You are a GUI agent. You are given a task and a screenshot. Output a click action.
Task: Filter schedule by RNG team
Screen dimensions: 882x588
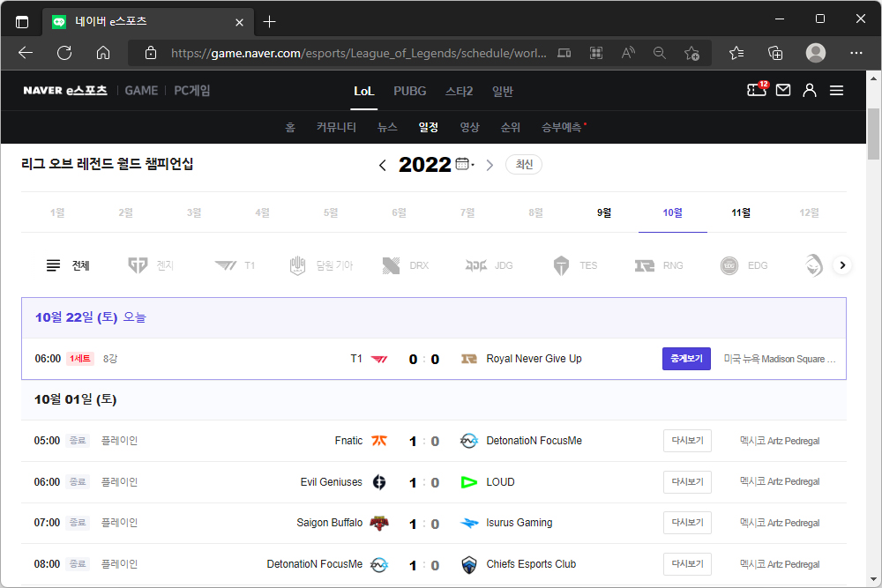(659, 265)
